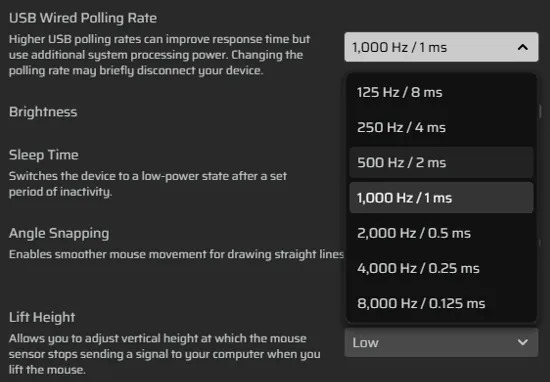Choose the 2,000 Hz / 0.5 ms option
The image size is (550, 382).
[x=441, y=233]
